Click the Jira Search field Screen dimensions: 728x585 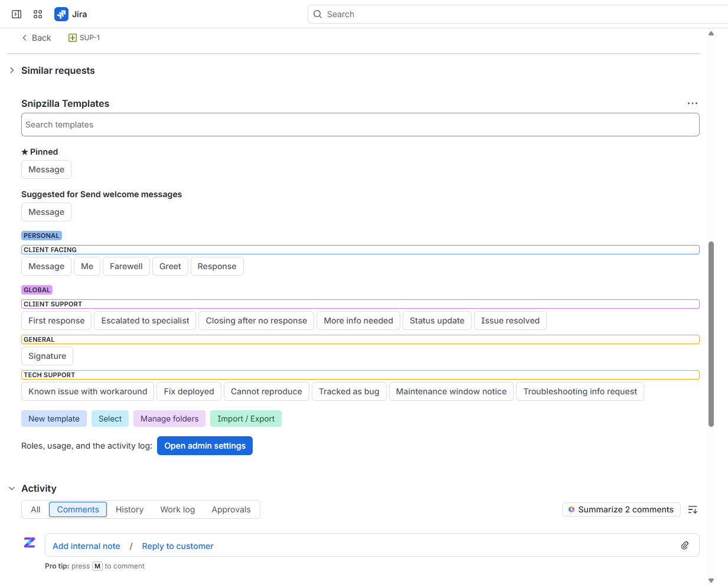pyautogui.click(x=518, y=14)
